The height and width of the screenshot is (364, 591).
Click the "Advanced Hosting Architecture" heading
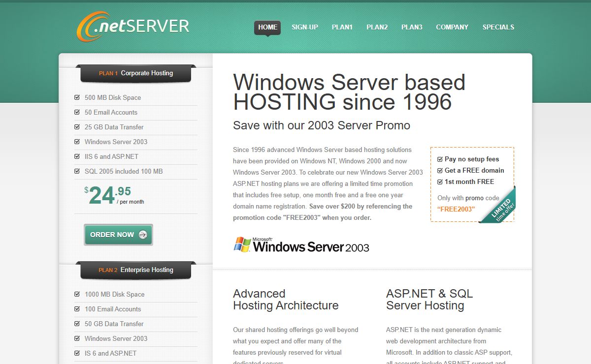coord(286,300)
